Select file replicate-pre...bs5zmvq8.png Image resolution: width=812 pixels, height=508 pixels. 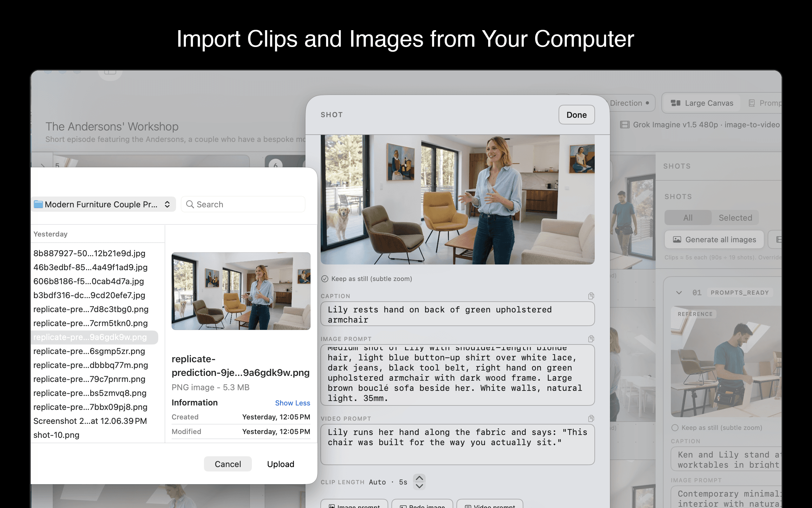tap(90, 393)
